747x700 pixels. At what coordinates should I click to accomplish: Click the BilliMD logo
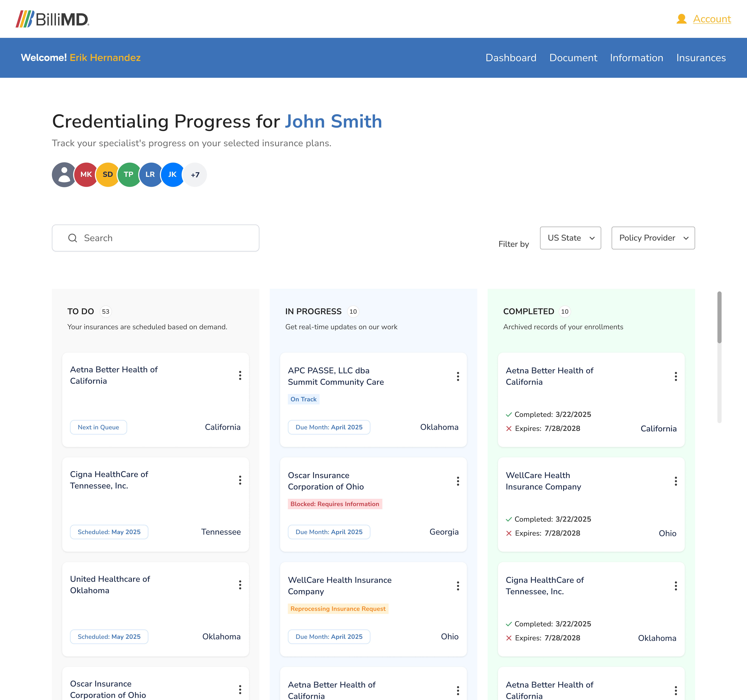click(x=52, y=19)
